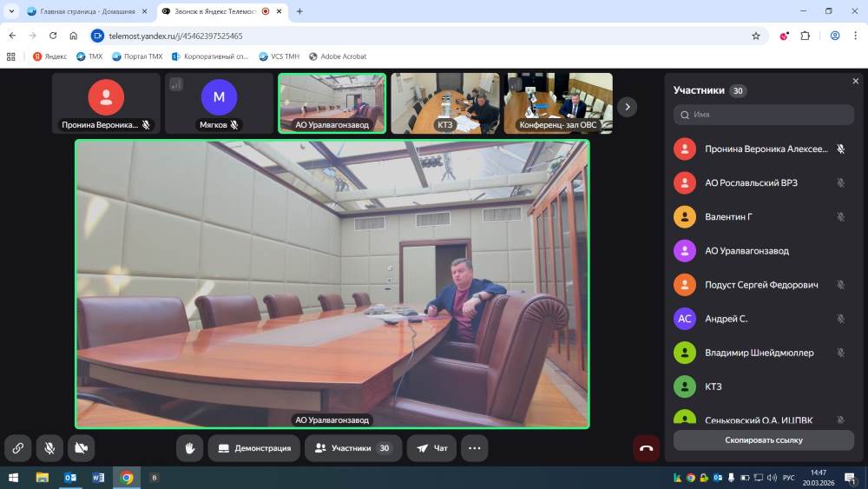Open more options three-dots button
The image size is (868, 489).
[x=474, y=448]
